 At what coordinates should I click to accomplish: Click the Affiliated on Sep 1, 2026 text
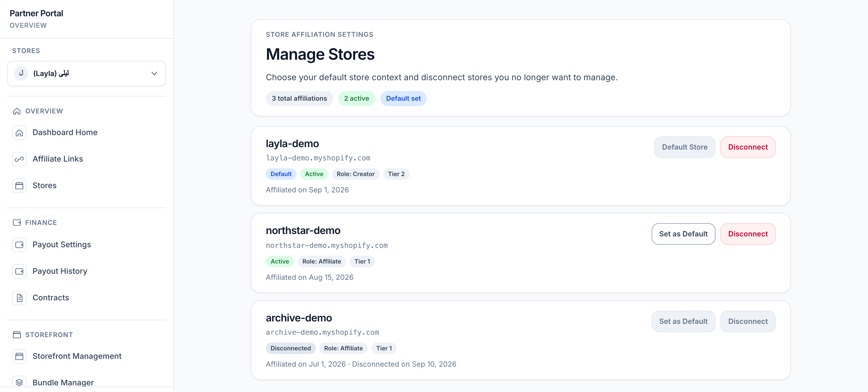(307, 190)
